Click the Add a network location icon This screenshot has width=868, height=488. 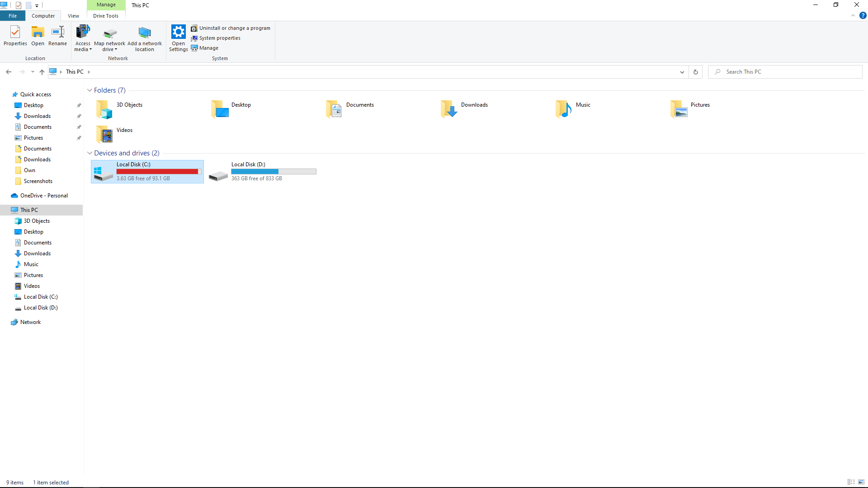coord(144,33)
